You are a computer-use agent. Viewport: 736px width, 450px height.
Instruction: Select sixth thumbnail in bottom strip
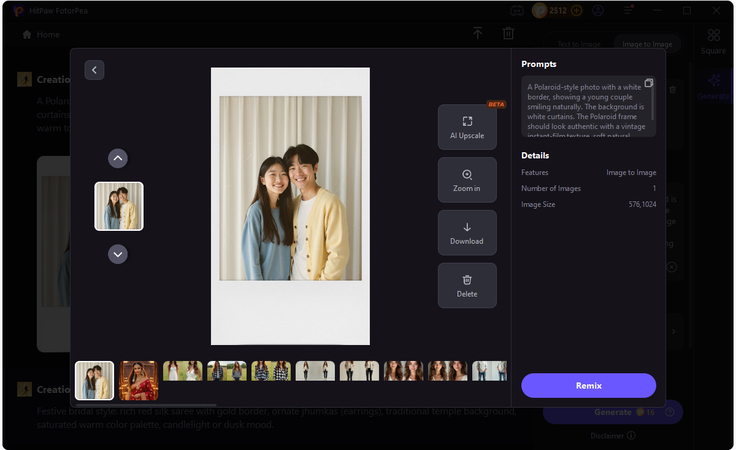(x=315, y=371)
